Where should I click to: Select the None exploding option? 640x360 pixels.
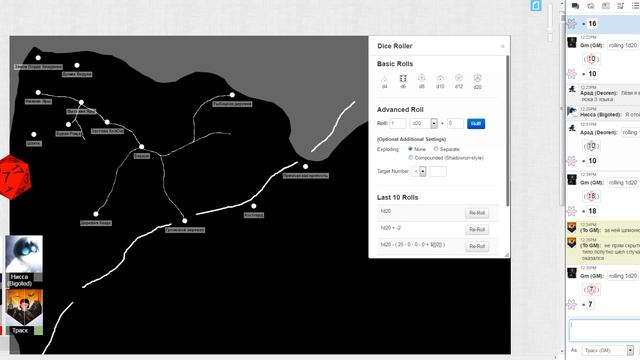pyautogui.click(x=410, y=149)
